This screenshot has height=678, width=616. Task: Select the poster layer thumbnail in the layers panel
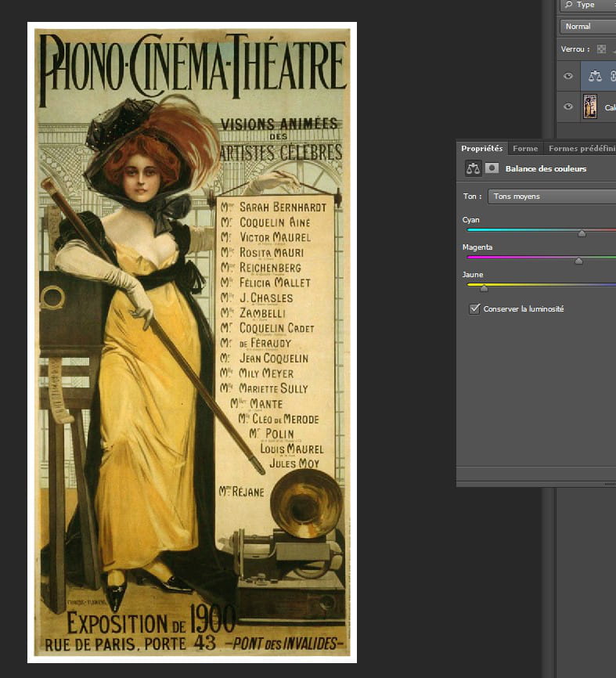tap(590, 106)
